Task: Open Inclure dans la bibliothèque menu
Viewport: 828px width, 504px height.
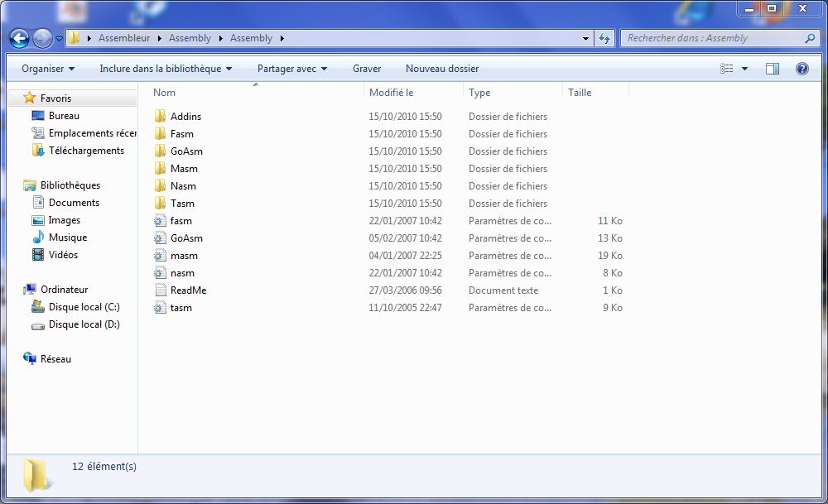Action: pos(166,69)
